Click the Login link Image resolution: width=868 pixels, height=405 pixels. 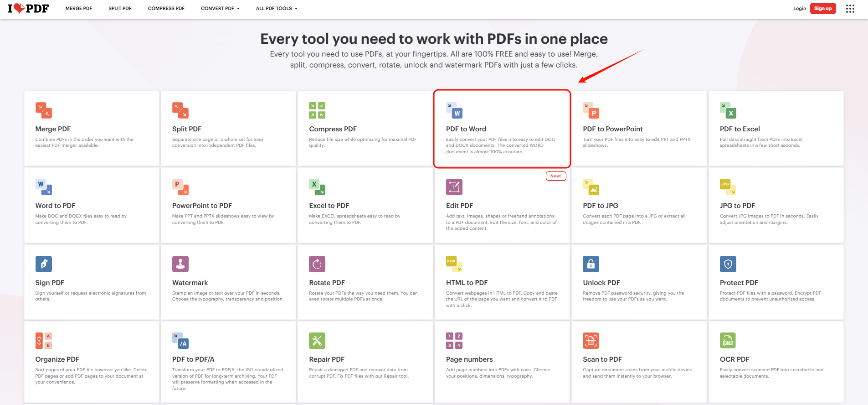coord(800,9)
